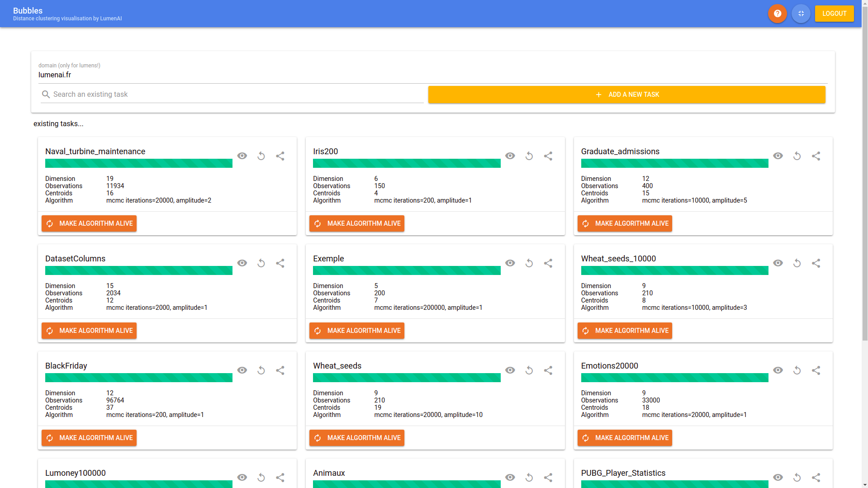
Task: View the Exemple task with eye icon
Action: (510, 263)
